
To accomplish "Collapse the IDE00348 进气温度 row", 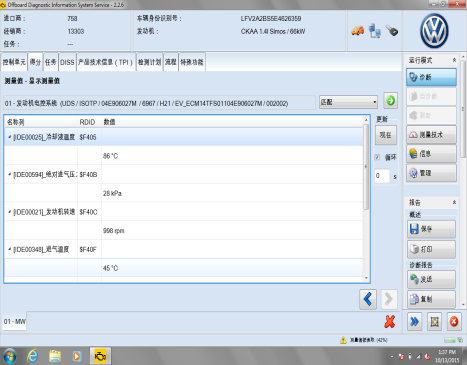I will click(10, 249).
